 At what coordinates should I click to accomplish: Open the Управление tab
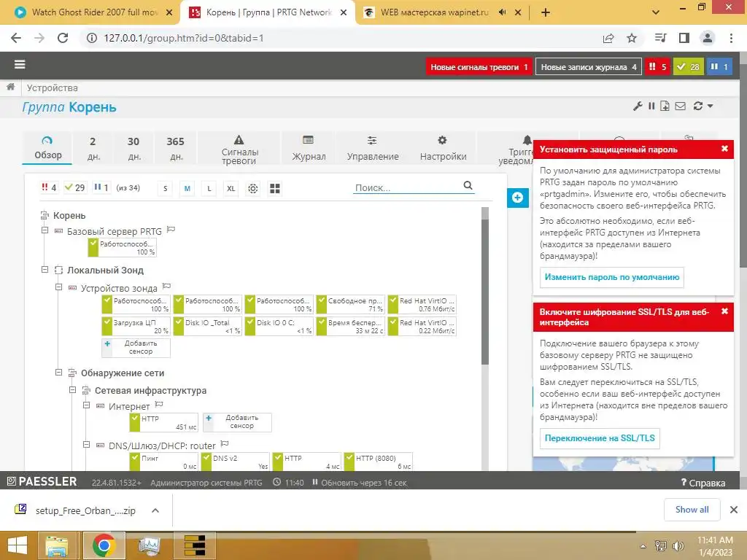[x=373, y=149]
